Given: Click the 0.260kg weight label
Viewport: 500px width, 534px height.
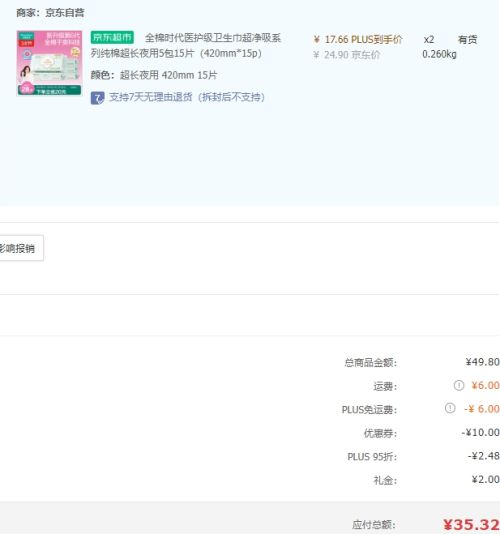Looking at the screenshot, I should tap(439, 54).
